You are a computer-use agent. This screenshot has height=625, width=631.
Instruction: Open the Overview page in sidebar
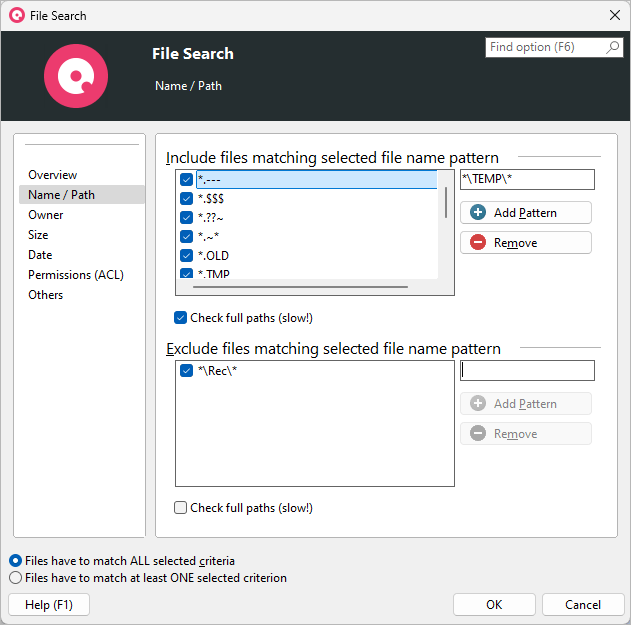click(52, 175)
